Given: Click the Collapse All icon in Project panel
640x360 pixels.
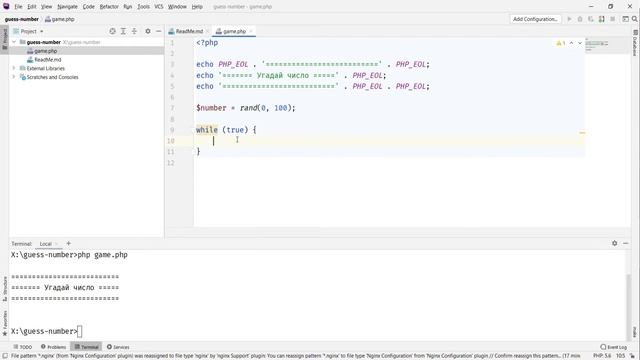Looking at the screenshot, I should 134,31.
